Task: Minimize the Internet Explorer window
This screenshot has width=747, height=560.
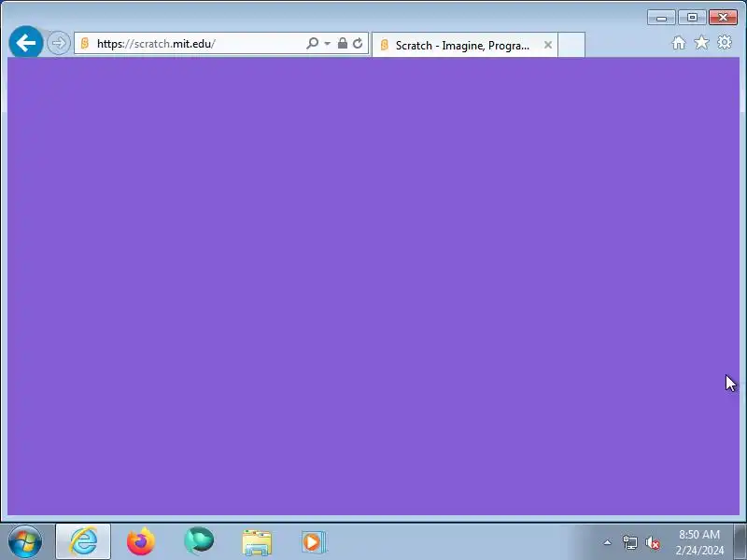Action: coord(661,18)
